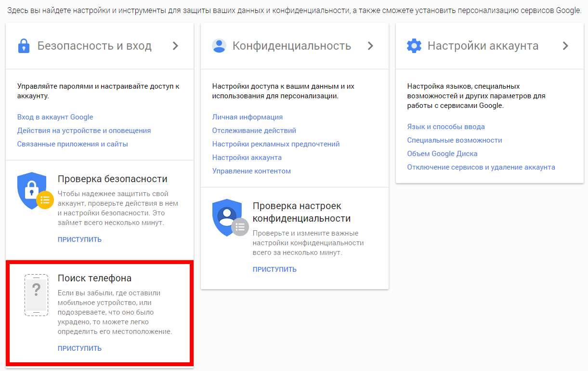588x371 pixels.
Task: Click the Проверка настроек конфиденциальности title
Action: [x=301, y=212]
